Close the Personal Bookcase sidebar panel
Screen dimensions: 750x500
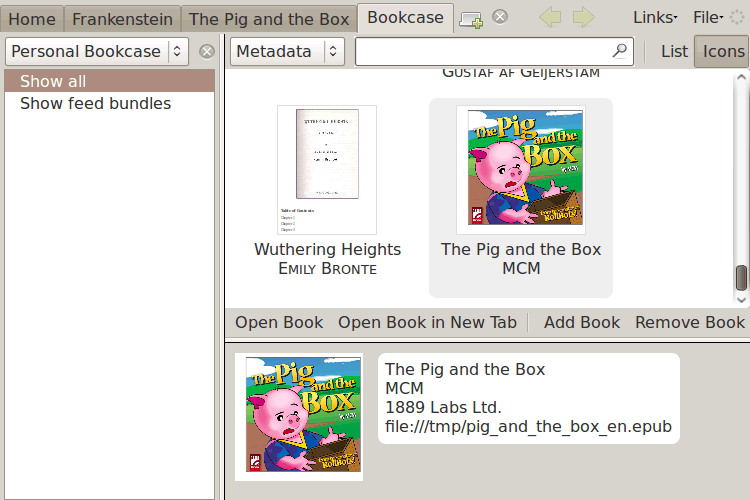(x=207, y=52)
